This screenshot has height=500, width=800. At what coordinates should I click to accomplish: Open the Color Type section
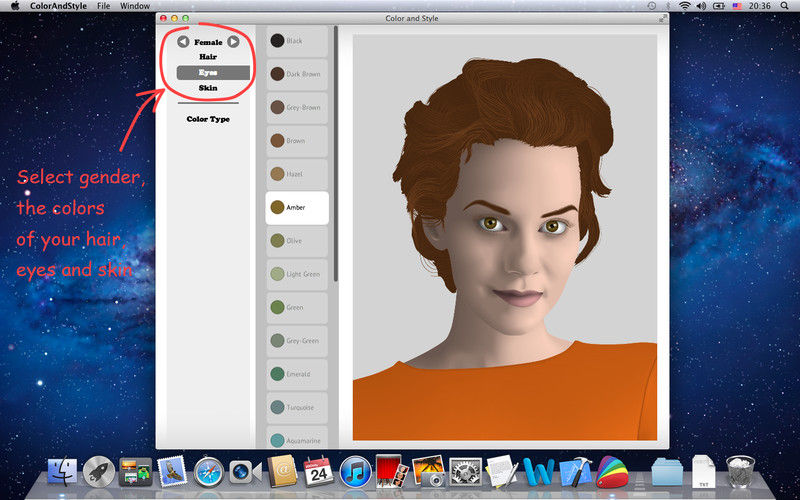pyautogui.click(x=208, y=119)
